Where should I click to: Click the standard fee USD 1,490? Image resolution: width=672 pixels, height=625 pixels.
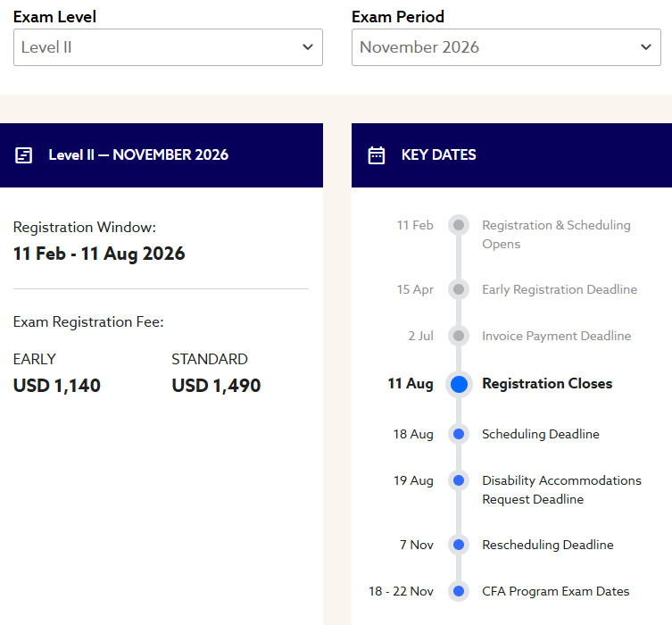pos(216,386)
